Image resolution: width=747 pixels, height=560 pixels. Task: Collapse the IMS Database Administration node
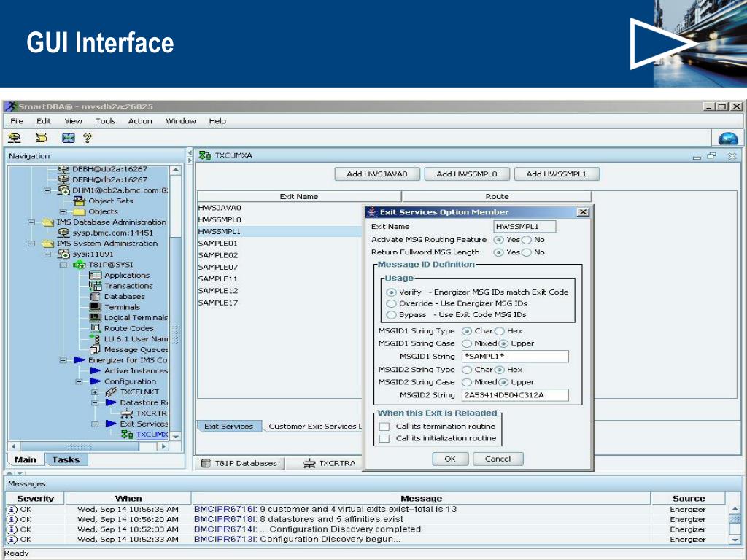click(31, 222)
